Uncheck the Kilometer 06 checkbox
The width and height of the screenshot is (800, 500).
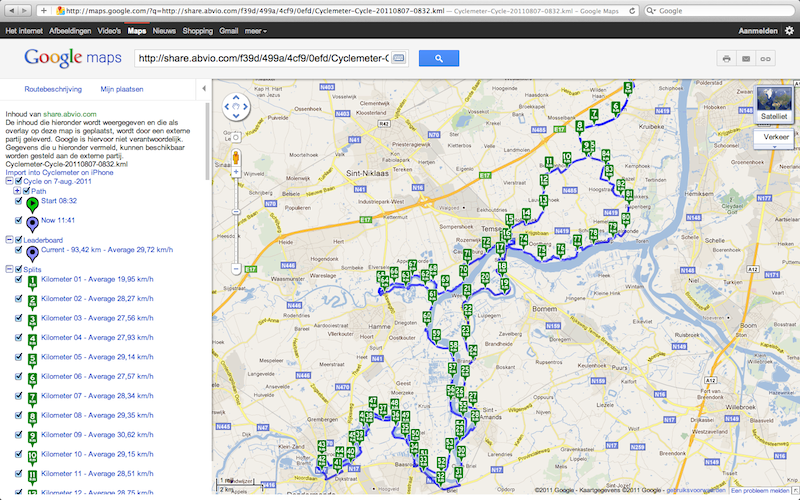tap(18, 376)
